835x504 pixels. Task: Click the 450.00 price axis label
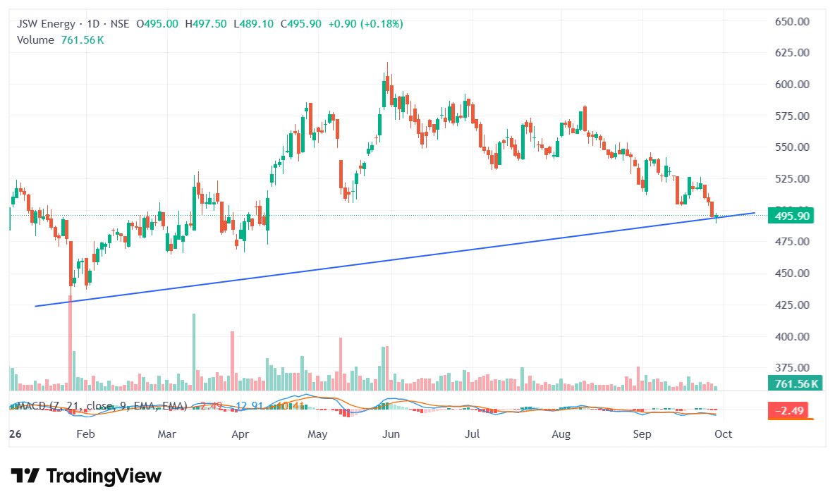tap(792, 273)
